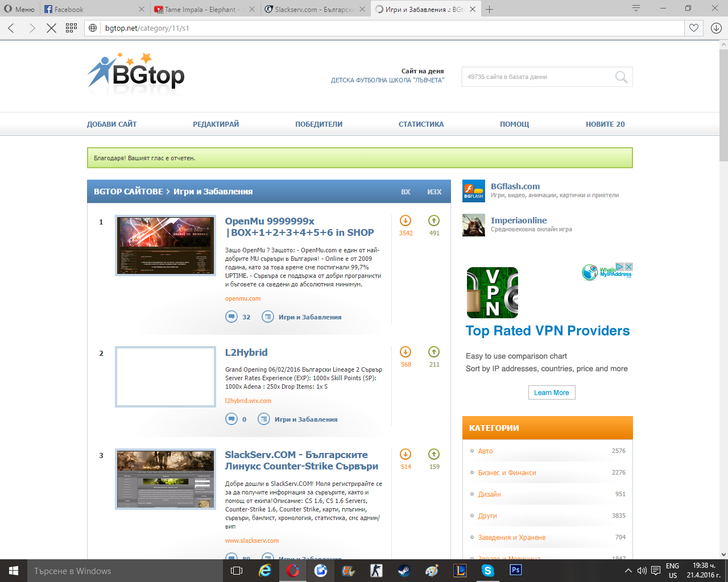Screen dimensions: 728x582
Task: Click L2Hybrid incoming arrow icon (568)
Action: coord(406,352)
